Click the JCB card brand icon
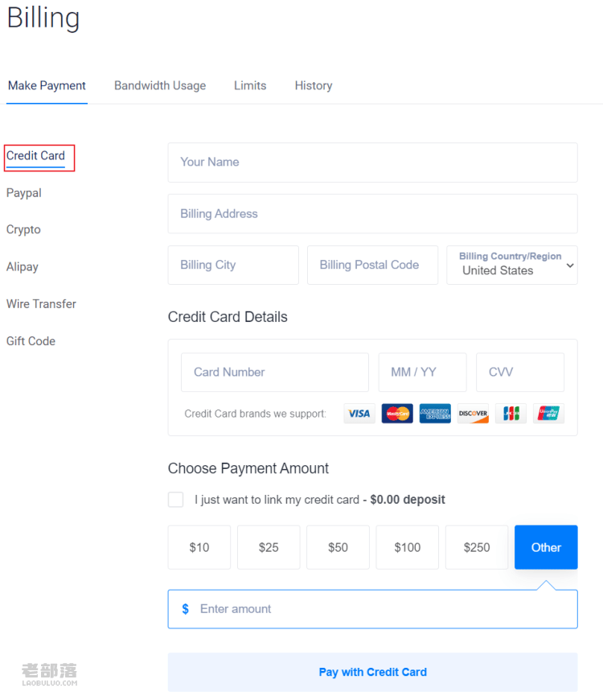603x700 pixels. point(511,414)
